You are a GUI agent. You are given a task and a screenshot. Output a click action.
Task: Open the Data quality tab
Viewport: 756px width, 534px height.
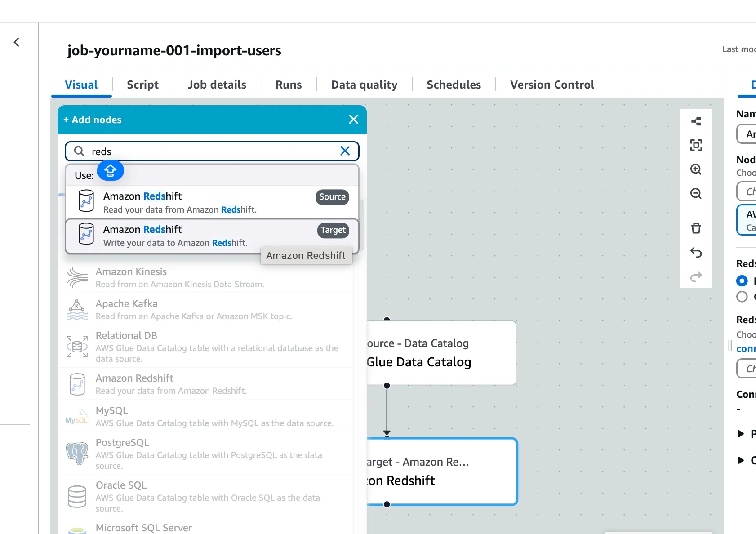pos(364,85)
